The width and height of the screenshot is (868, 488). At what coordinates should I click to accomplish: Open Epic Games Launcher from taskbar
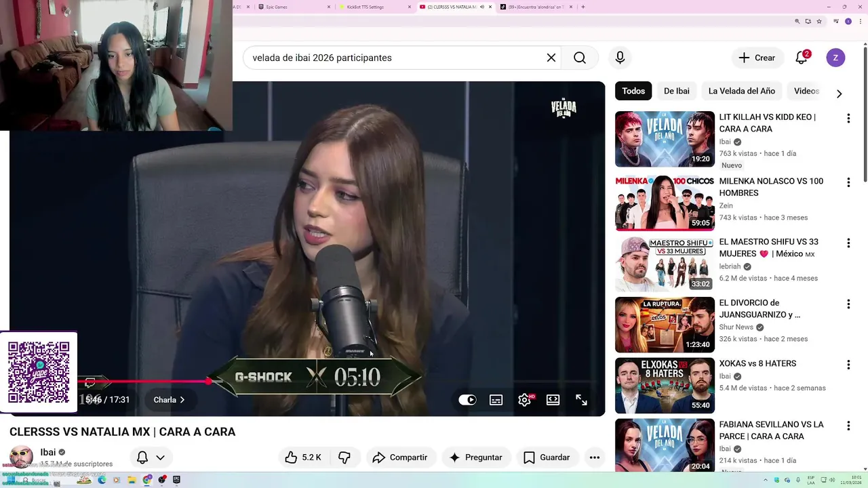point(176,481)
